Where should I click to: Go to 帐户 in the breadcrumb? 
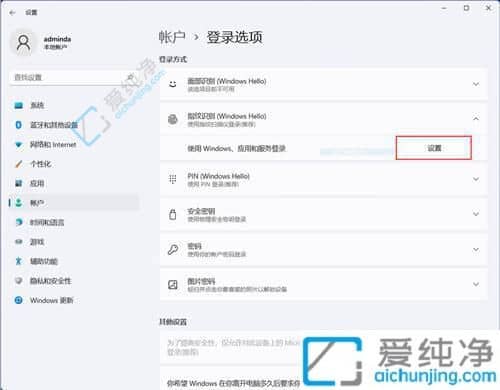[172, 37]
